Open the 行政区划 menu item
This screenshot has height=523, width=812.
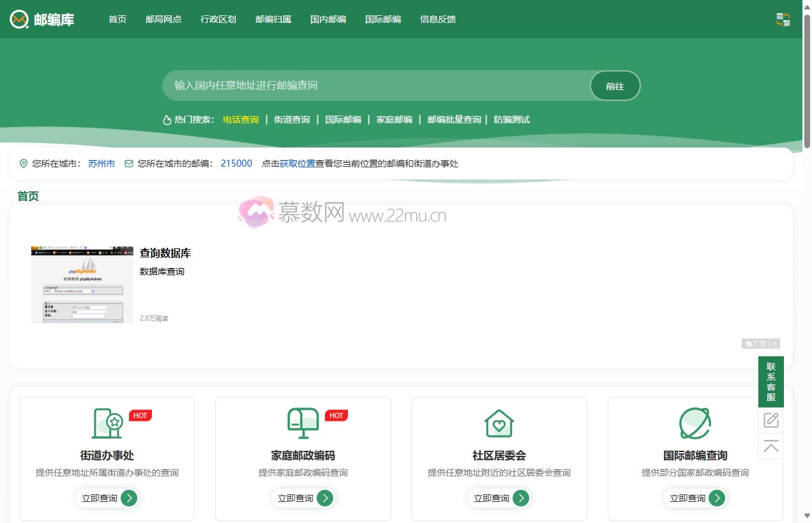tap(218, 19)
